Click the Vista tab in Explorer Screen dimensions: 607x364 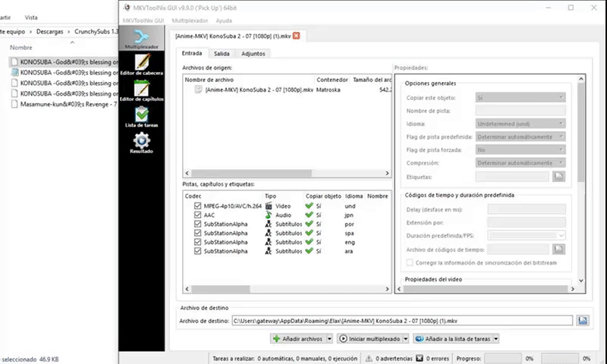(x=31, y=17)
